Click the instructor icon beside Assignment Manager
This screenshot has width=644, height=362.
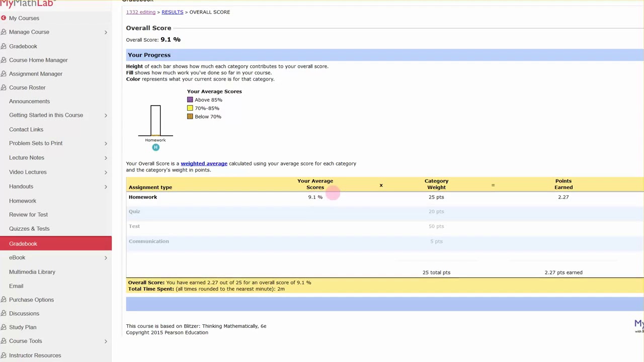4,74
